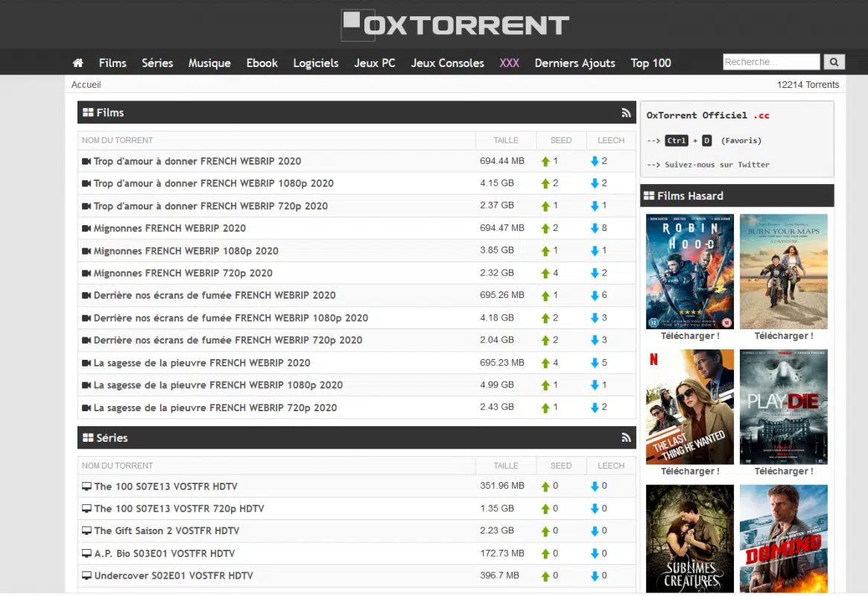Open the Musique category

pos(209,63)
